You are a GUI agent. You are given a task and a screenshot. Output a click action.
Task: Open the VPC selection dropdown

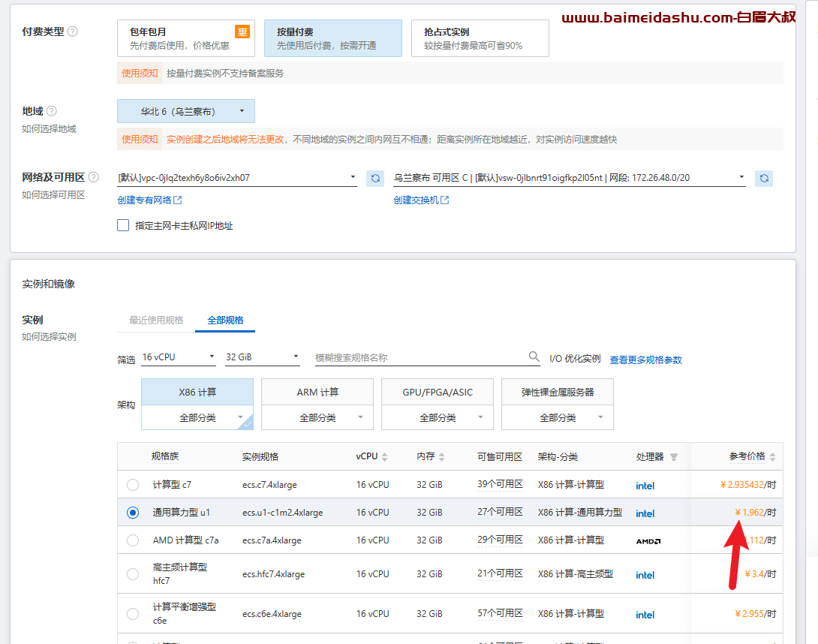click(237, 178)
